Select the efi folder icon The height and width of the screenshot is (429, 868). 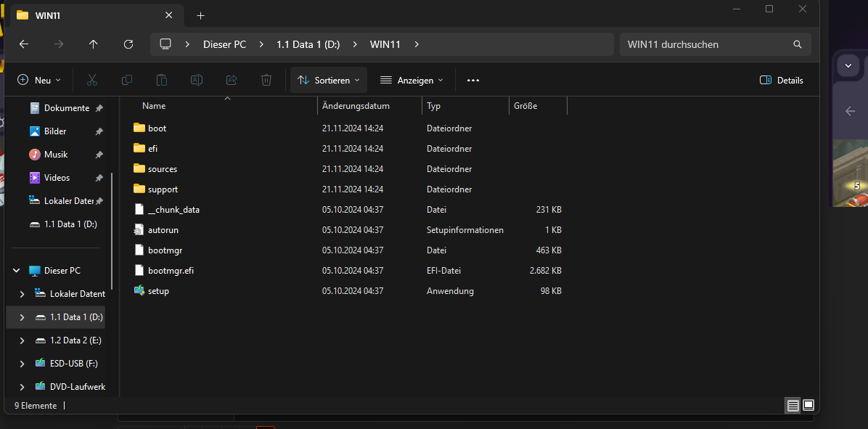tap(139, 148)
